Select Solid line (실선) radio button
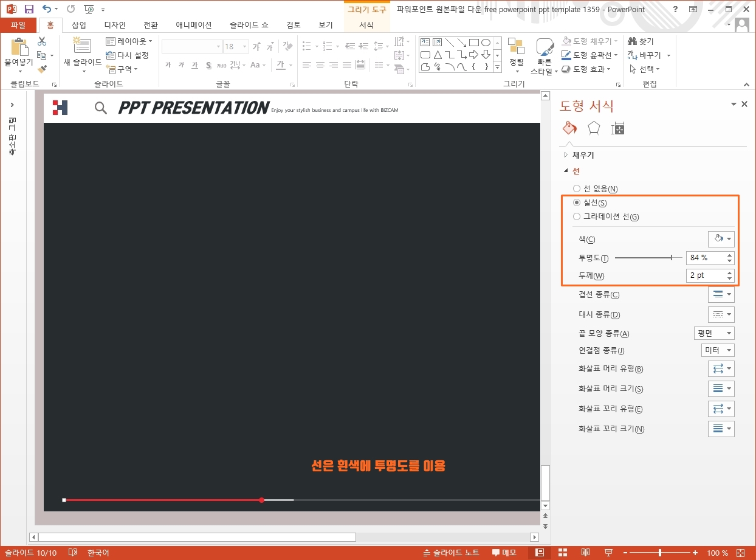Viewport: 756px width, 560px height. click(577, 203)
